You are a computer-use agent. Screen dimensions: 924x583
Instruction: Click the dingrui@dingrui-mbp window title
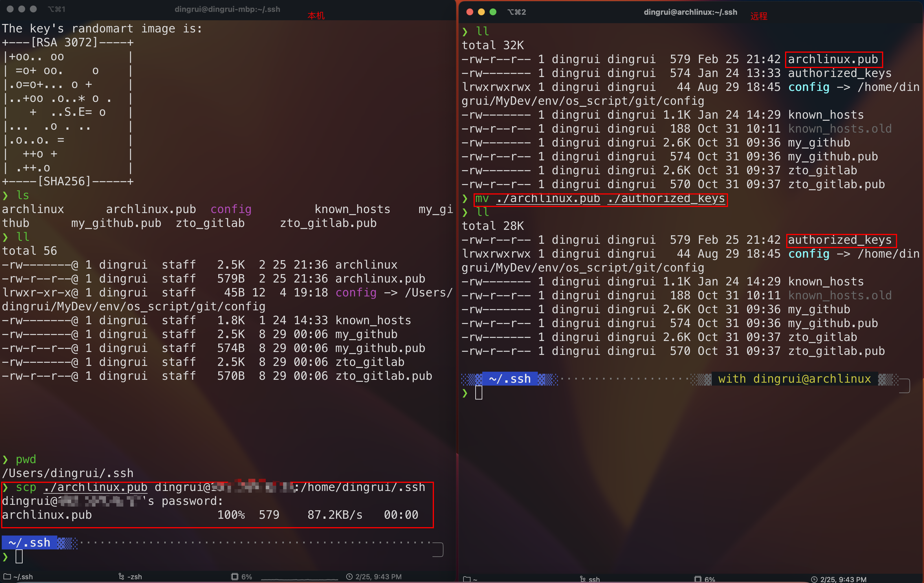click(x=227, y=9)
